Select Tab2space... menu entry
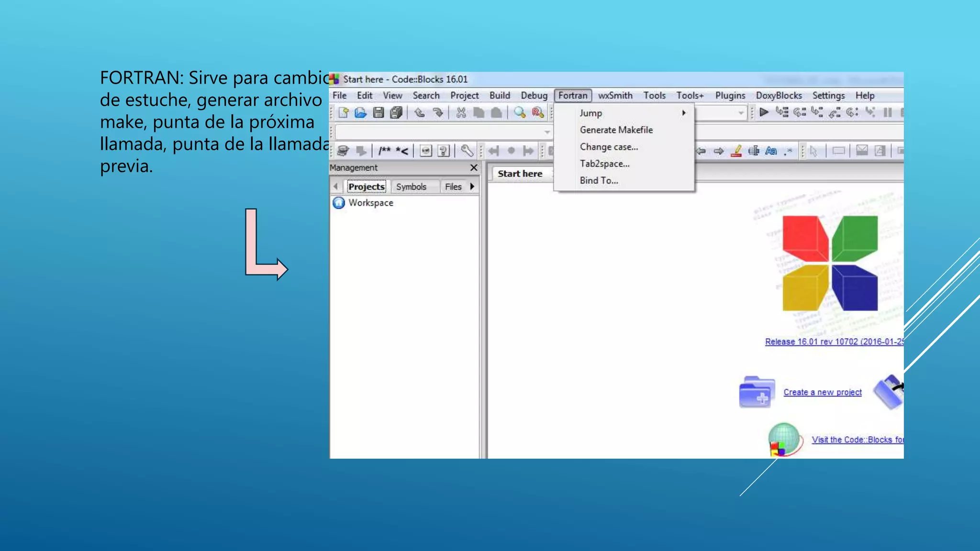This screenshot has width=980, height=551. coord(624,164)
